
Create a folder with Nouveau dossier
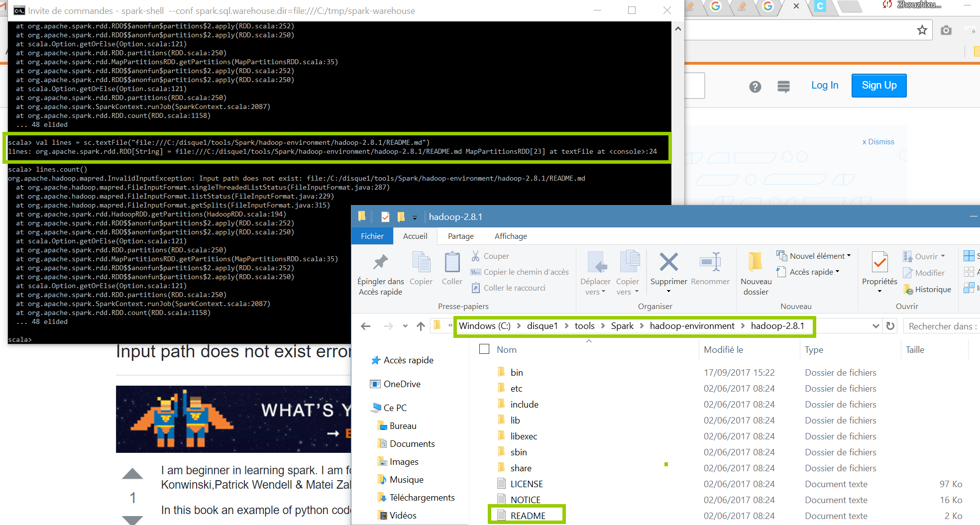[756, 274]
